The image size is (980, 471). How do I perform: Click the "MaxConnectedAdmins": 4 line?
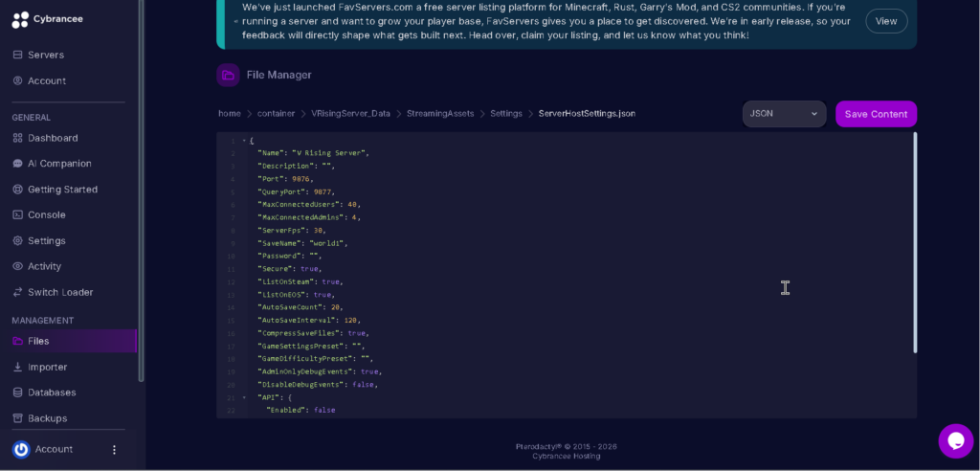pos(309,217)
